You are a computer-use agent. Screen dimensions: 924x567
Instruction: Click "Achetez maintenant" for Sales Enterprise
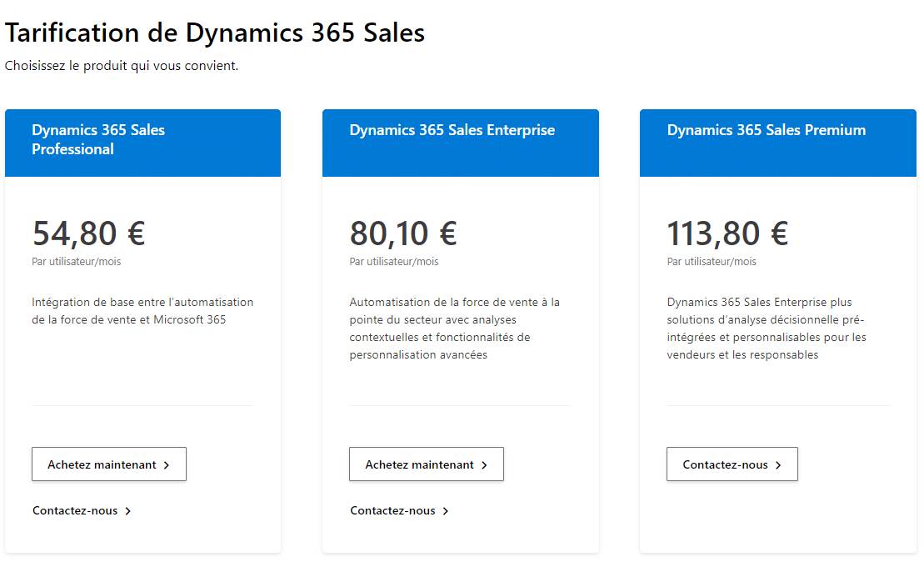[426, 464]
